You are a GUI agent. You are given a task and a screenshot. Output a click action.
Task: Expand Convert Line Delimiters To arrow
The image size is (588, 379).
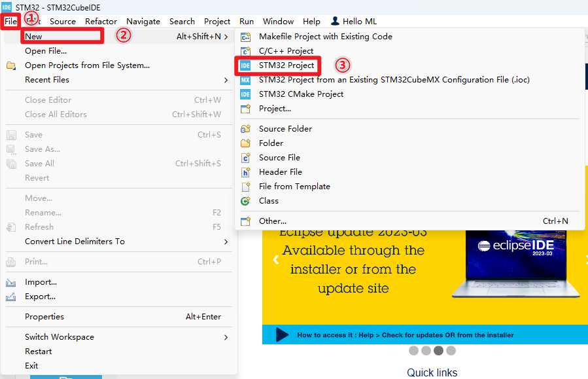pos(226,242)
